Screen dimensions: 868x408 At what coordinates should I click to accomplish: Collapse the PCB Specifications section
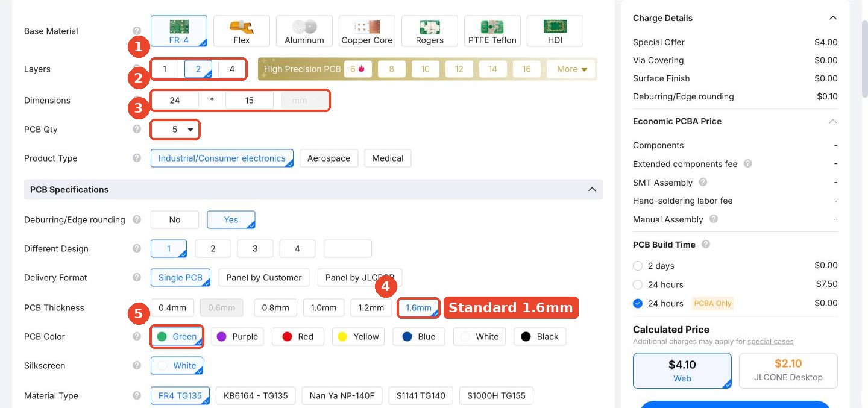pos(591,190)
